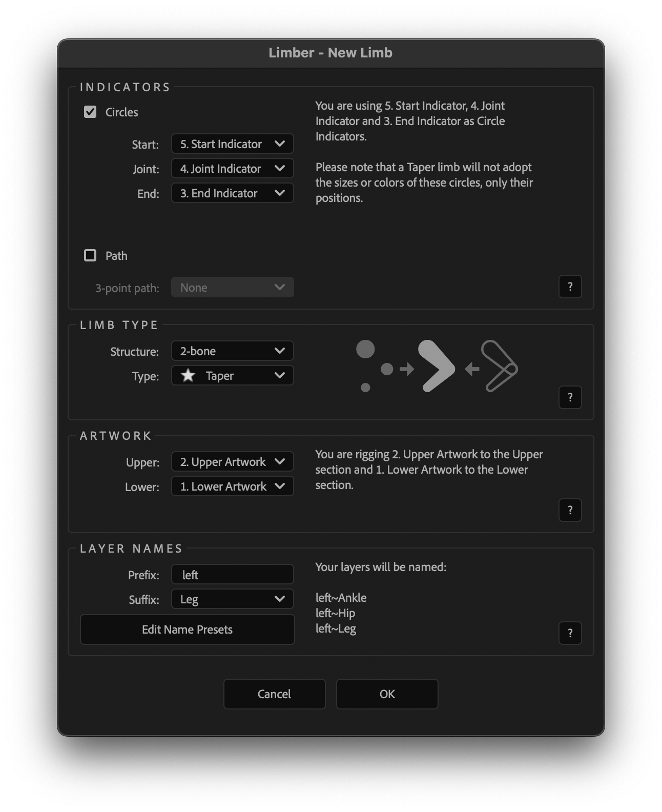The height and width of the screenshot is (812, 662).
Task: Click the Edit Name Presets button
Action: pyautogui.click(x=187, y=630)
